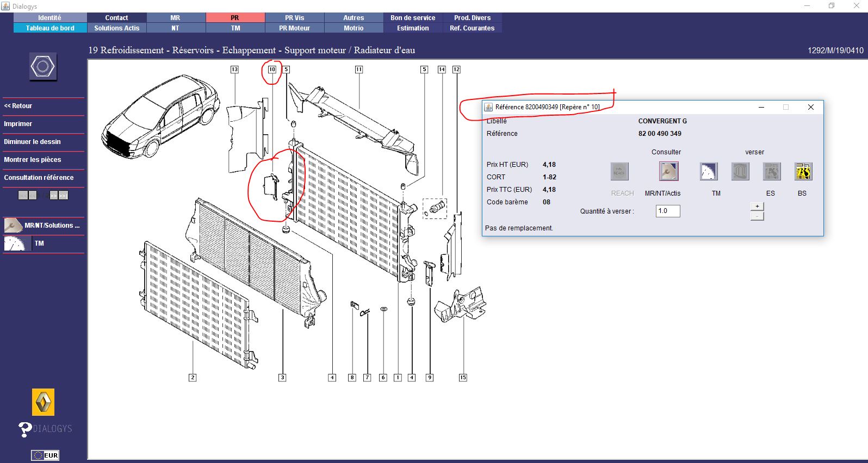Select part number 10 label on diagram
The image size is (868, 463).
point(272,70)
